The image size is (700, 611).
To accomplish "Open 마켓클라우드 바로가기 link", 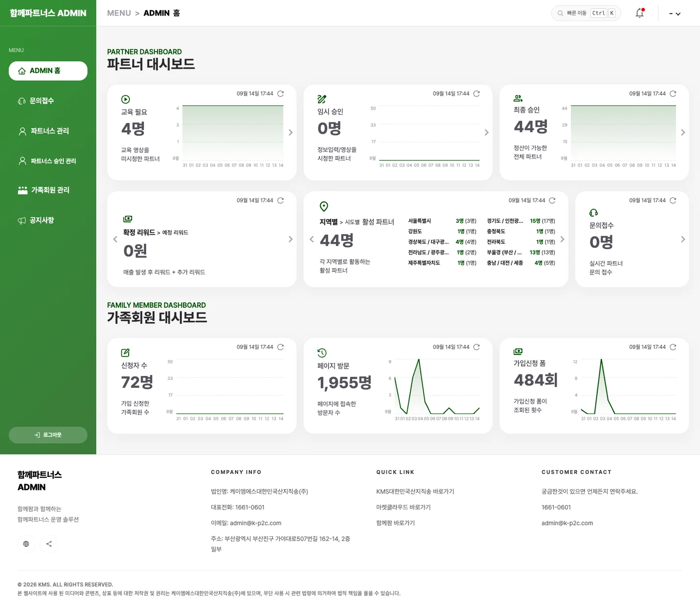I will [404, 507].
